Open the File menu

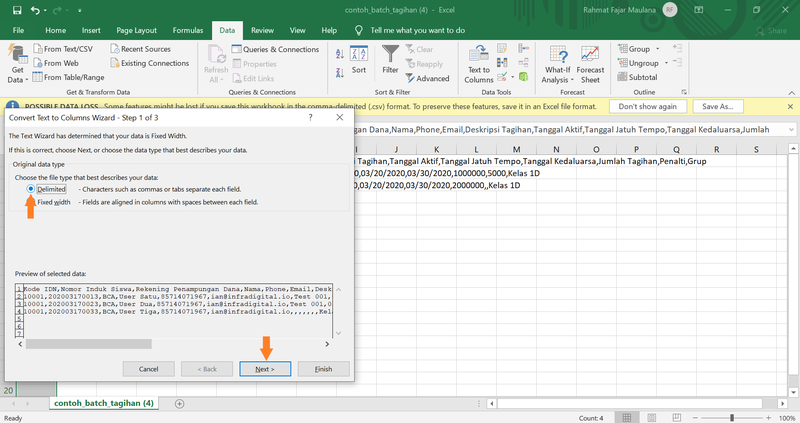tap(18, 31)
